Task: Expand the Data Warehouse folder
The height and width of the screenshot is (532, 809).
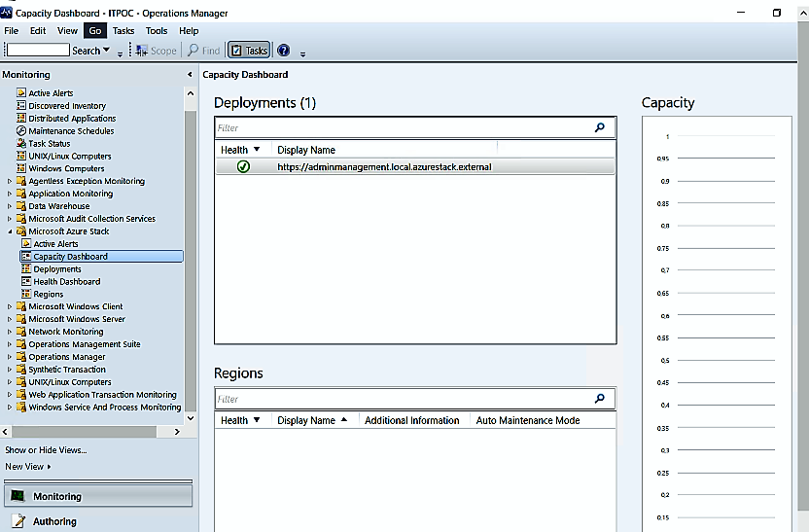Action: 10,206
